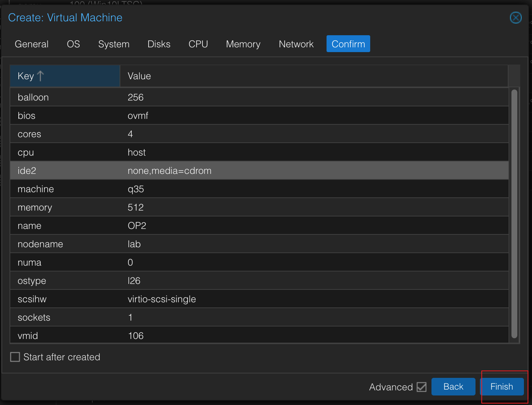Select the vmid 106 row
The image size is (532, 405).
pyautogui.click(x=259, y=335)
